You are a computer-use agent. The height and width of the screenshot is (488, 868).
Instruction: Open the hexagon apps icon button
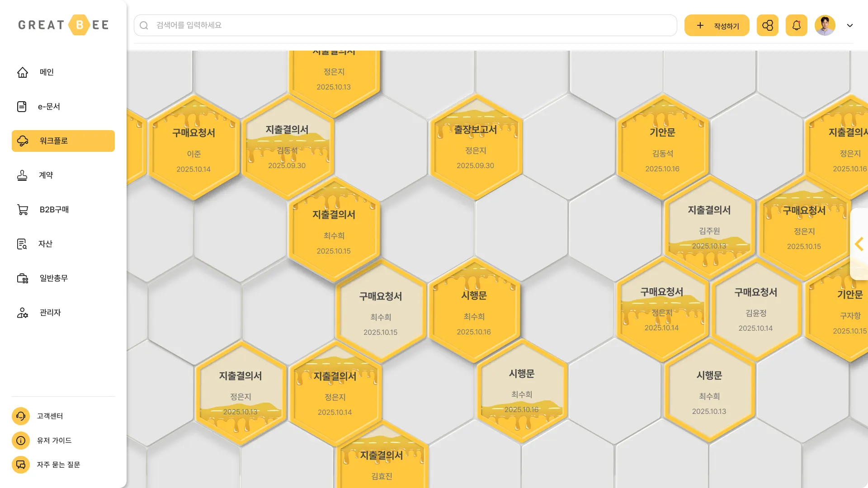point(767,25)
